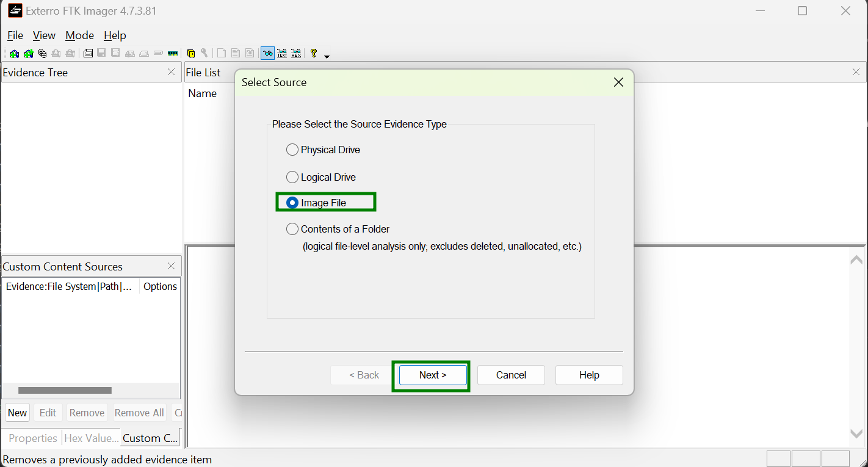The image size is (868, 467).
Task: Click the Next > button
Action: click(433, 375)
